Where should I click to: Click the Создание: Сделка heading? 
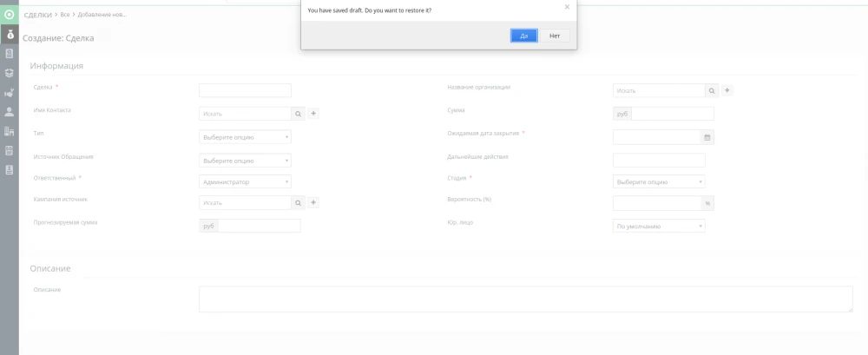(58, 38)
